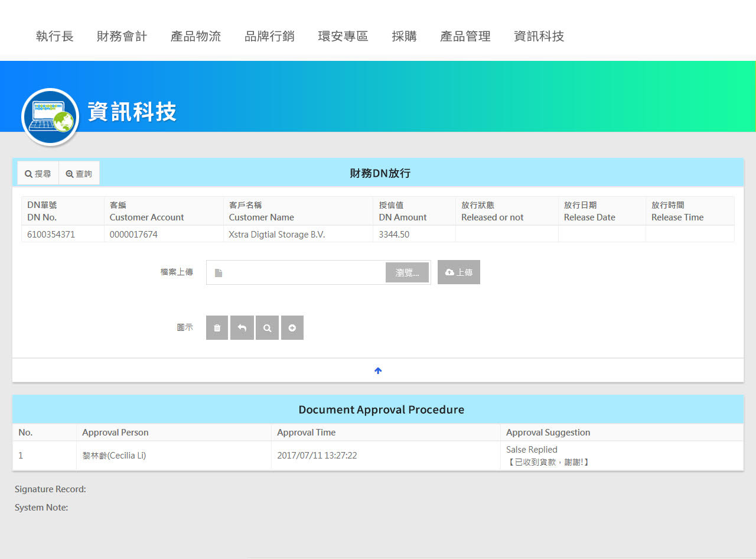Select the 採購 menu item
The image size is (756, 559).
click(x=404, y=37)
